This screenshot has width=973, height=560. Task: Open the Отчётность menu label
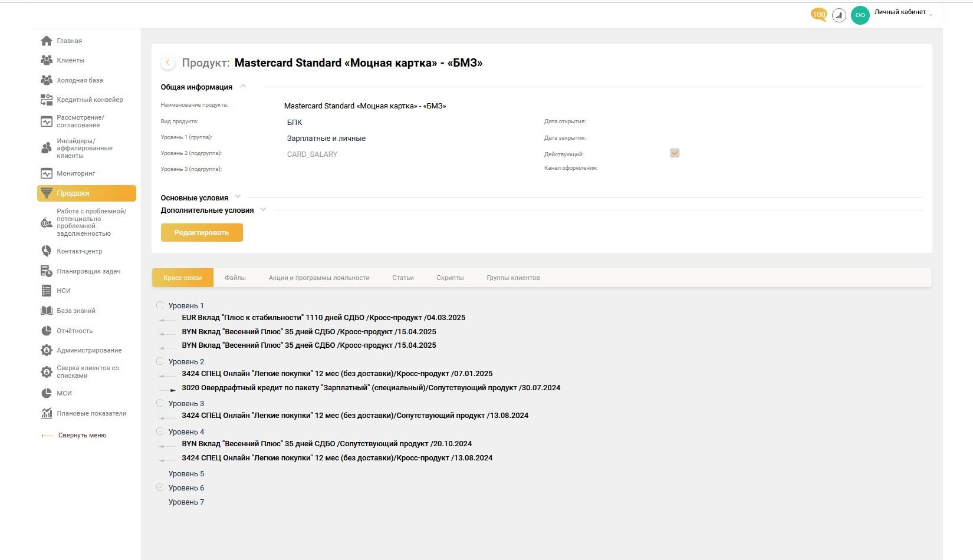(x=75, y=331)
